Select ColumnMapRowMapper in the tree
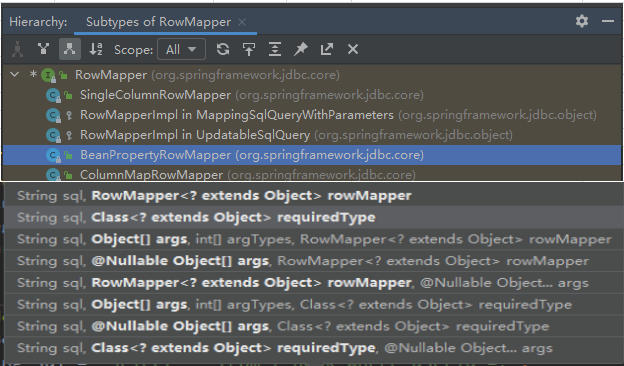Screen dimensions: 624x366 click(312, 173)
